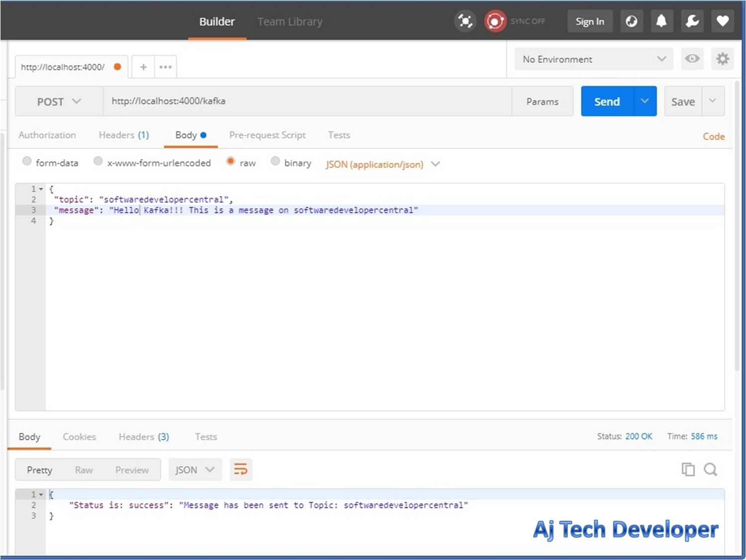Open notifications via the bell icon
746x560 pixels.
click(x=661, y=21)
